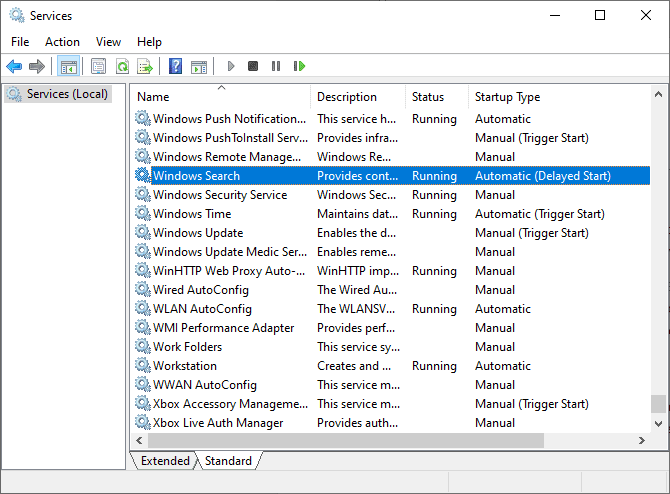
Task: Click gear icon beside Windows Update Medic
Action: coord(143,251)
